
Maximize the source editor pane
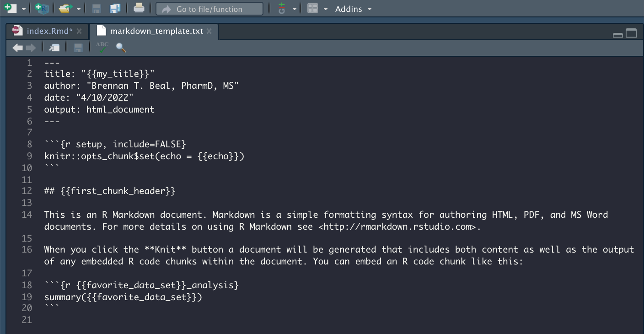click(631, 33)
